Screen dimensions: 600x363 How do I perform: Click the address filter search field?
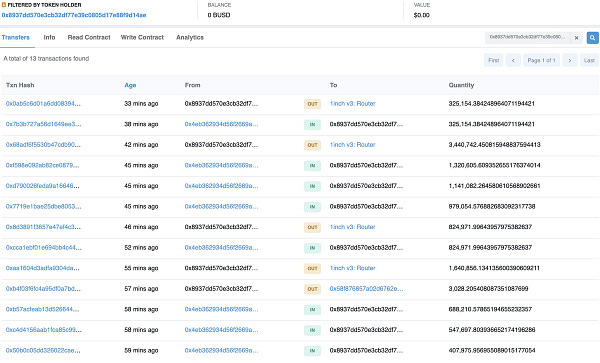pyautogui.click(x=528, y=37)
